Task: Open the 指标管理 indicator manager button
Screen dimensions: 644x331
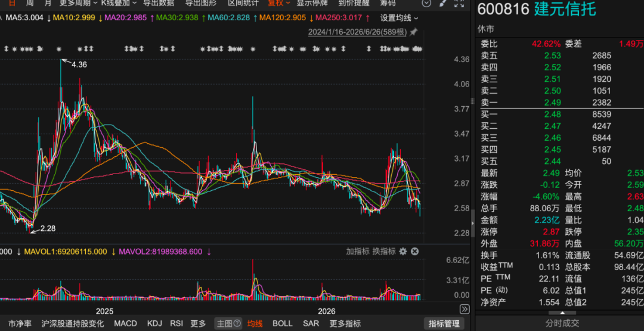Action: click(444, 324)
